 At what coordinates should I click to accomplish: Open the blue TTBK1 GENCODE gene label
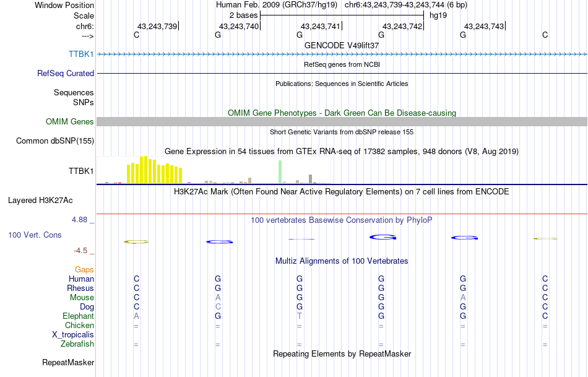(81, 54)
